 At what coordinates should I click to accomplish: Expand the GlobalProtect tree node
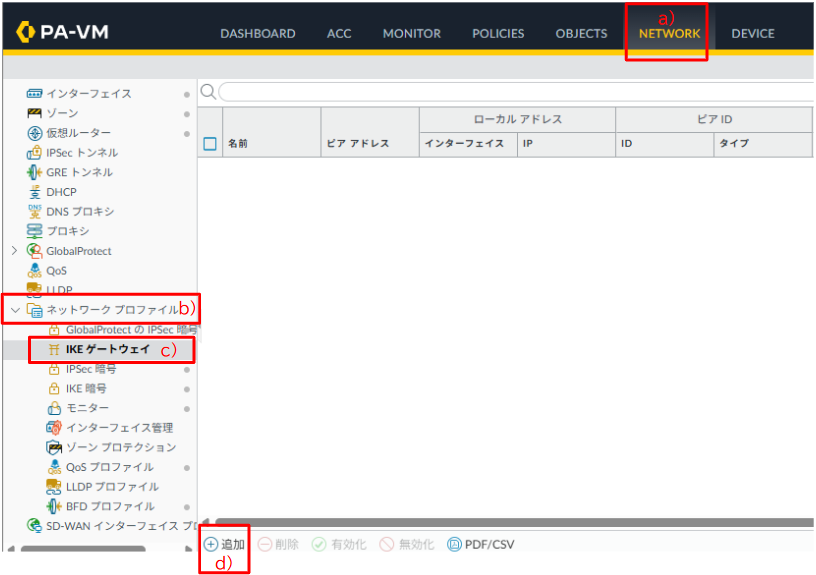[x=15, y=251]
